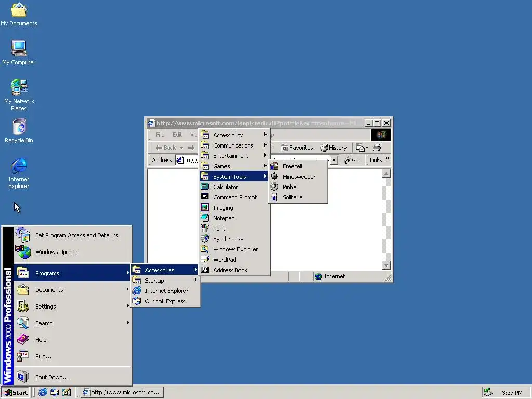Open Imaging from the Accessories menu
This screenshot has height=399, width=532.
coord(234,208)
